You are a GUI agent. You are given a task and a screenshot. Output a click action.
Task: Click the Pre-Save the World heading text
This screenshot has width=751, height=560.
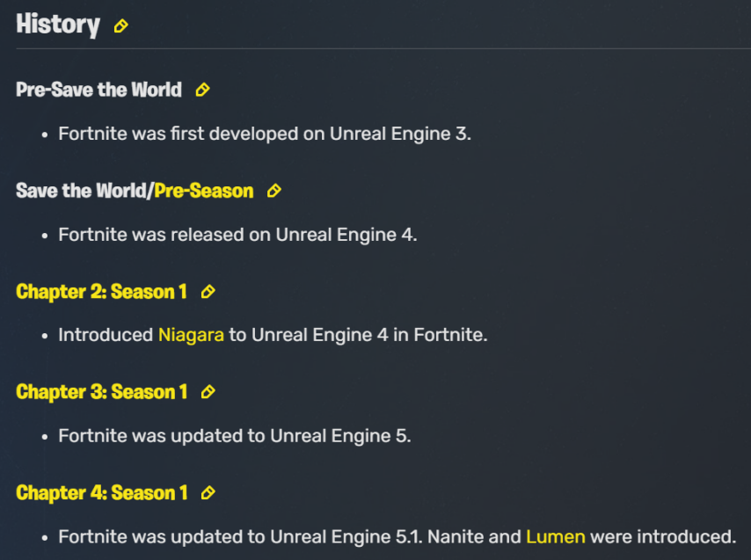tap(98, 90)
